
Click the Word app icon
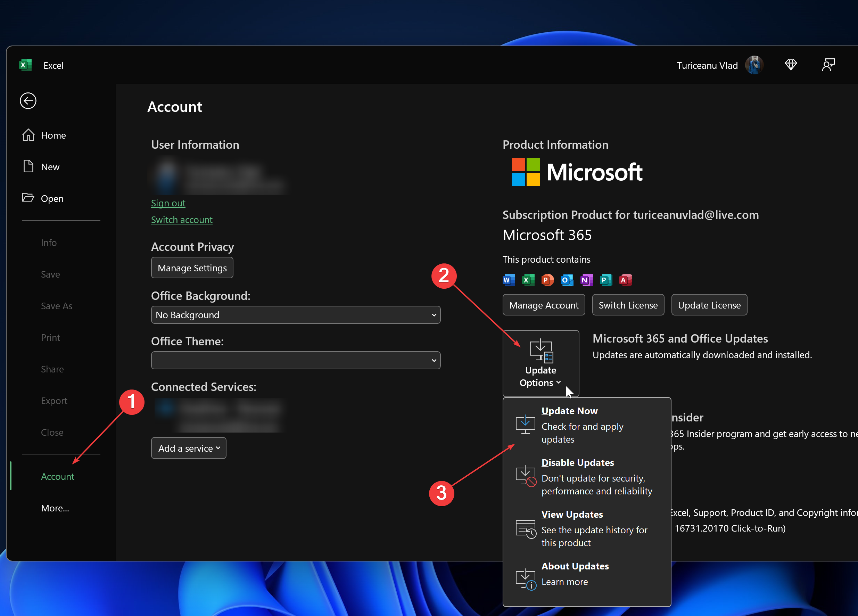point(509,280)
